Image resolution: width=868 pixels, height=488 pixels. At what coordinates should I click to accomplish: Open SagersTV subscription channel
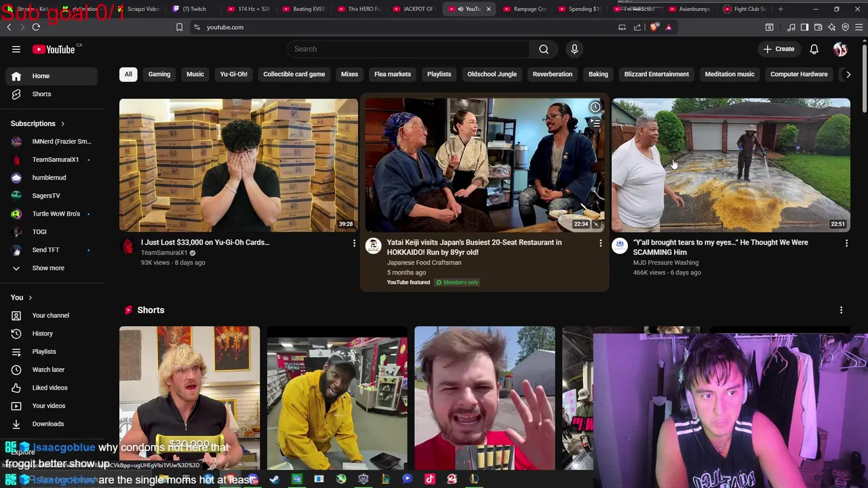click(52, 196)
